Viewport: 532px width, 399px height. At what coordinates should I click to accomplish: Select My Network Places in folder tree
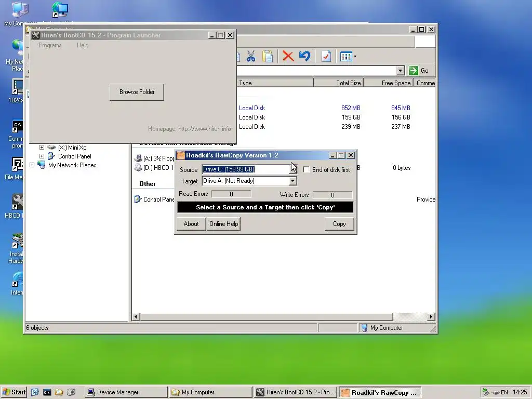pos(72,165)
